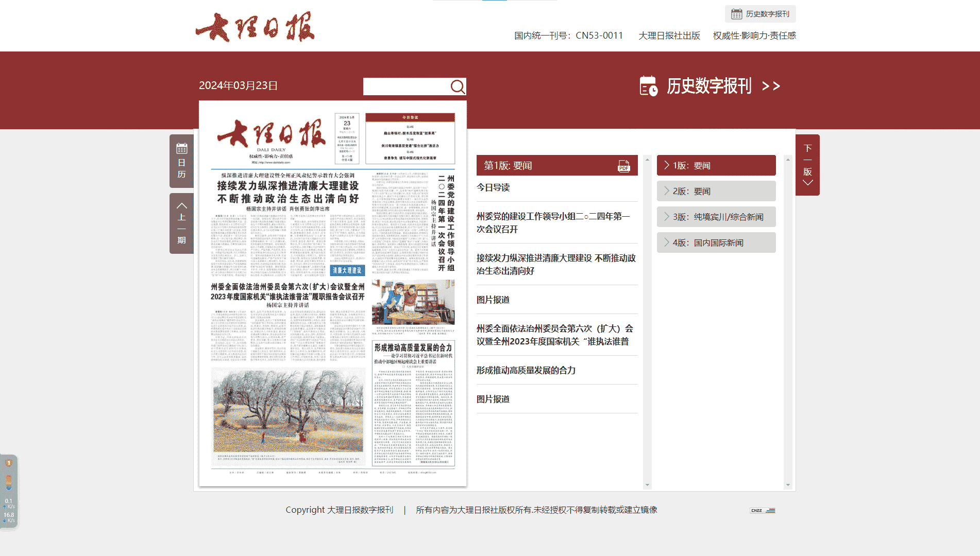Select the 3版: 纯境宾川/综合新闻 page tab
This screenshot has height=556, width=980.
716,217
